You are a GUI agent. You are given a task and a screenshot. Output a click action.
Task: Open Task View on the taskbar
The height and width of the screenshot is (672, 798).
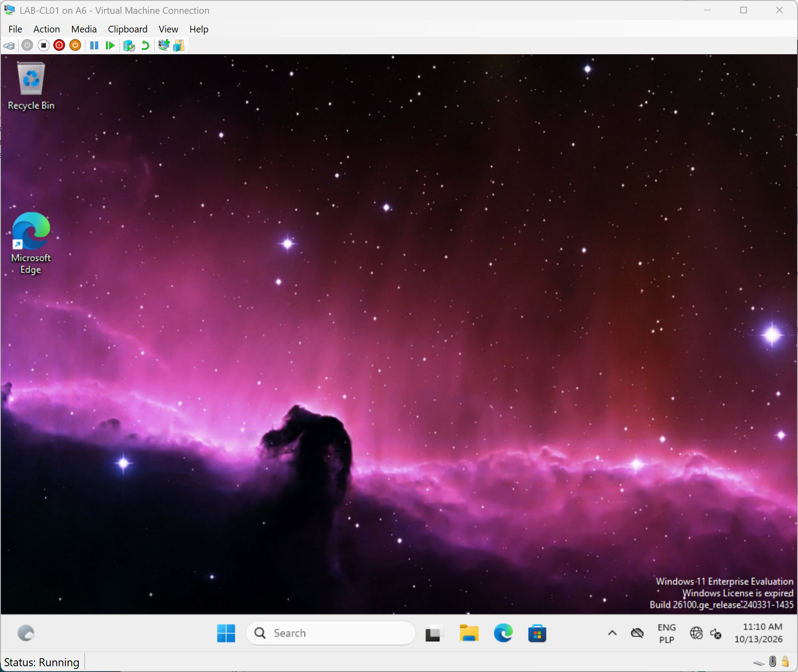(434, 633)
